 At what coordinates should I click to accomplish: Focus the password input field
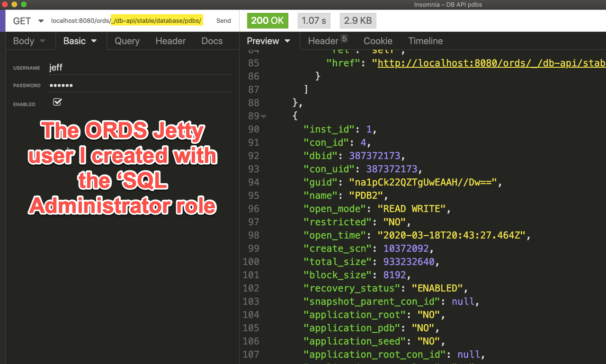pos(140,85)
